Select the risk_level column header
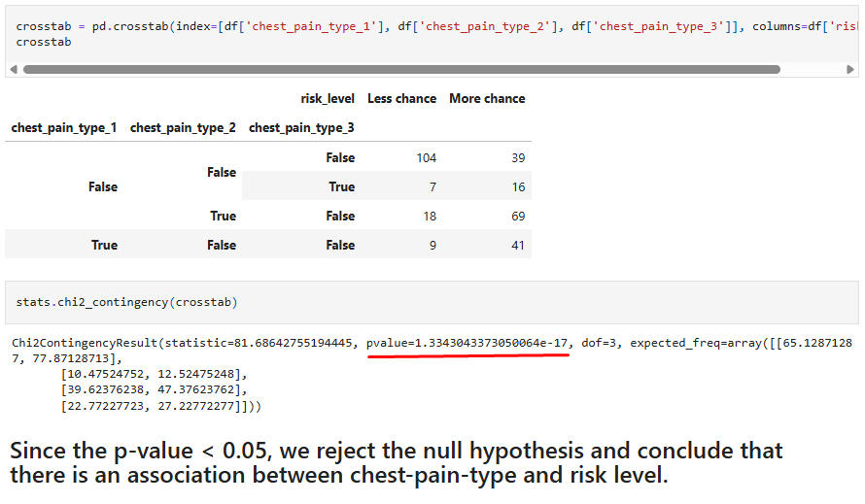The width and height of the screenshot is (865, 504). click(x=328, y=99)
